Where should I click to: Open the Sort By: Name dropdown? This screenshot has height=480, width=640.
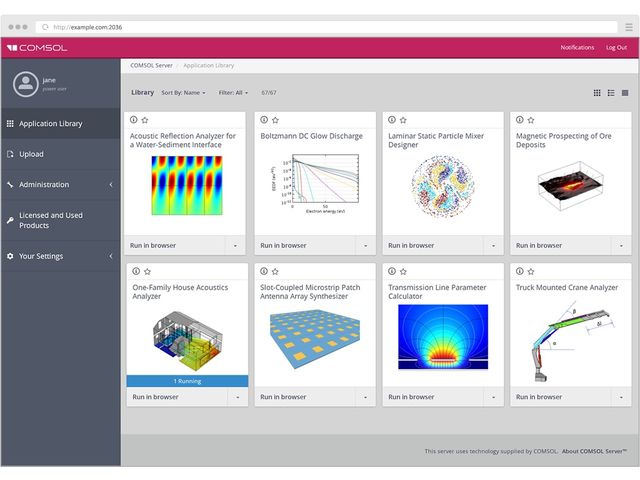point(183,92)
